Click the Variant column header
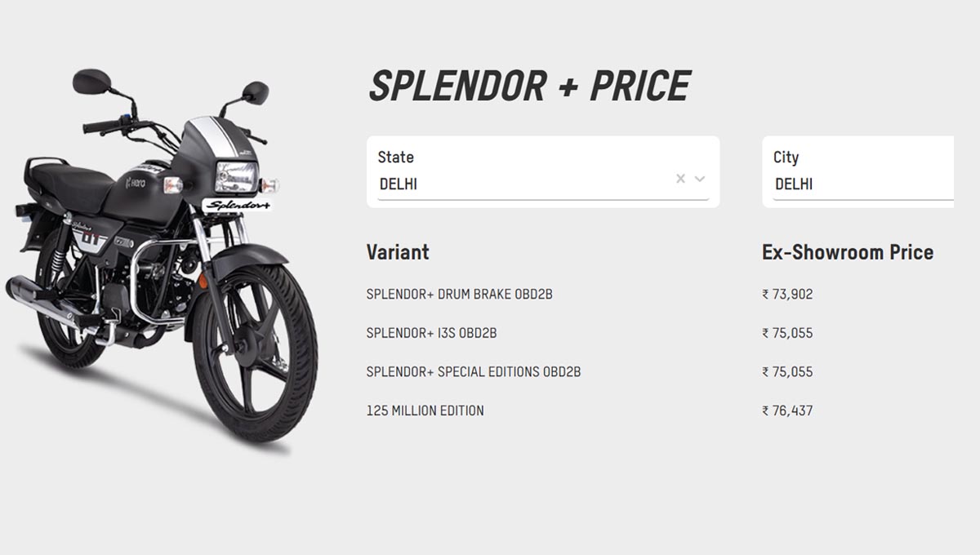This screenshot has height=555, width=980. 398,253
